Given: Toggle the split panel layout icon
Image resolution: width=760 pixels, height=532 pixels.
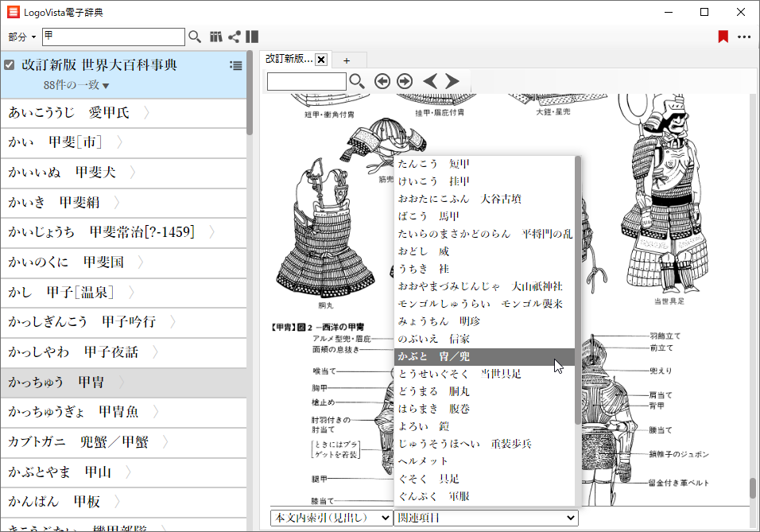Looking at the screenshot, I should (x=252, y=37).
